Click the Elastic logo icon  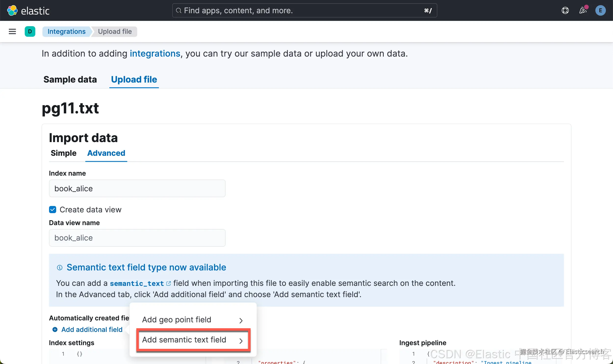pyautogui.click(x=12, y=11)
